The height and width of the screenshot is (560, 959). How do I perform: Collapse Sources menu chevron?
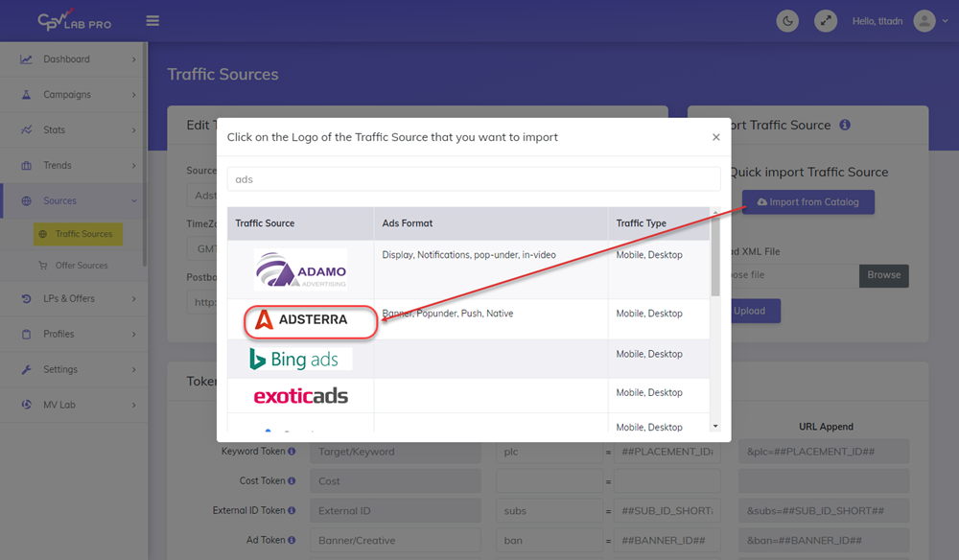coord(134,201)
